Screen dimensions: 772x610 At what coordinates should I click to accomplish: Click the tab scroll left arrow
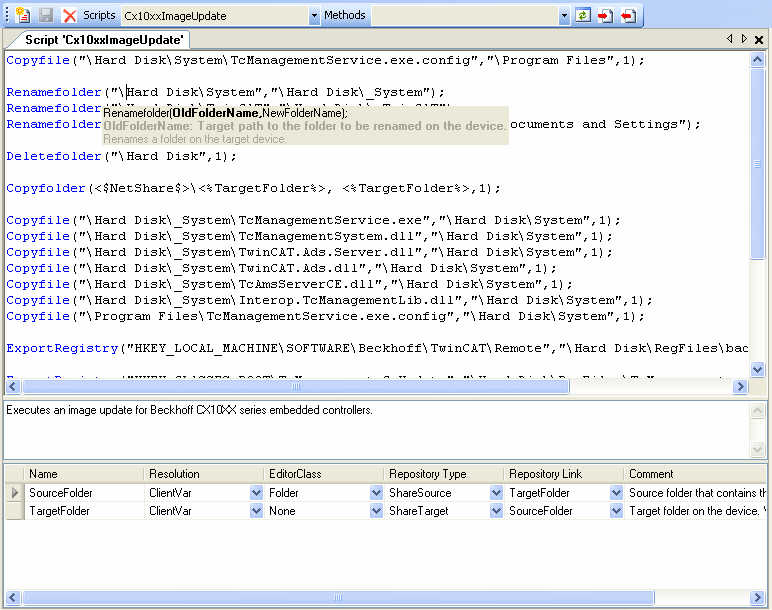tap(730, 39)
